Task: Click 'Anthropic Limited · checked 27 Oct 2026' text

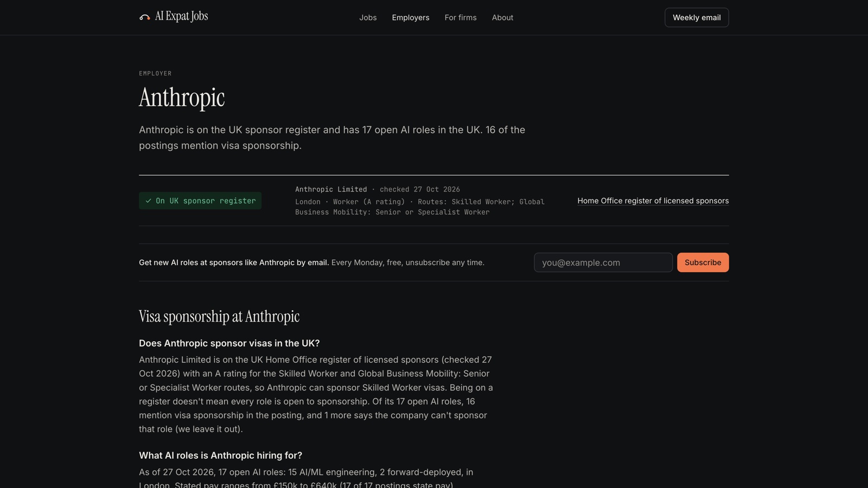Action: [378, 189]
